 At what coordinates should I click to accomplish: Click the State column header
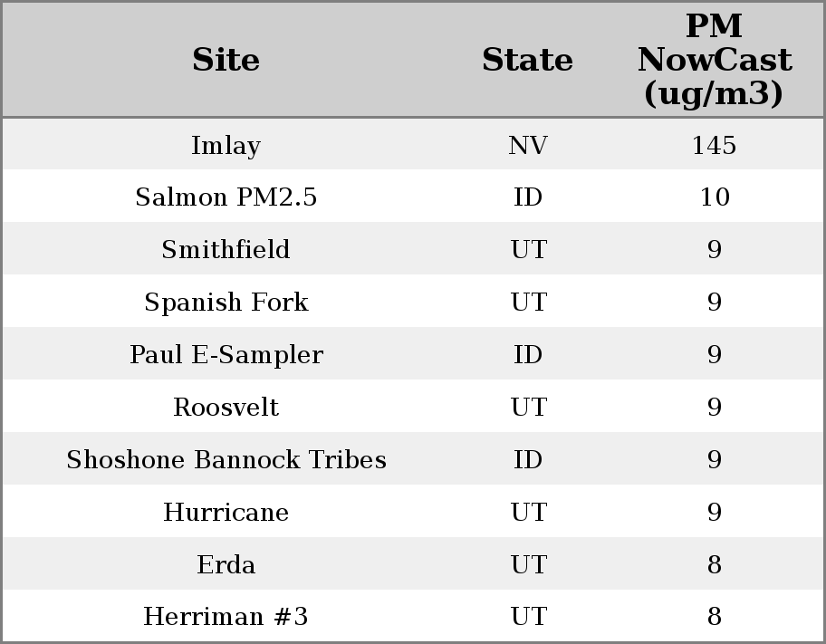[x=527, y=61]
